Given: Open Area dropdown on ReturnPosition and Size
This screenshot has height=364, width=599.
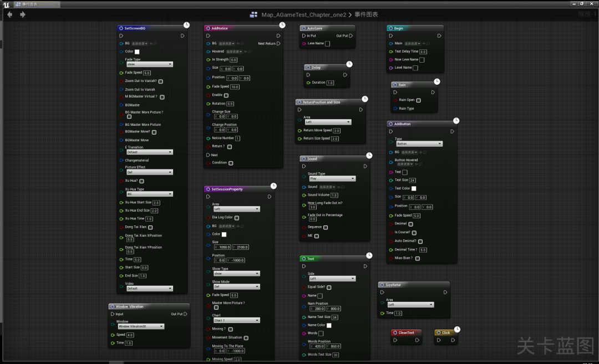Looking at the screenshot, I should (328, 122).
